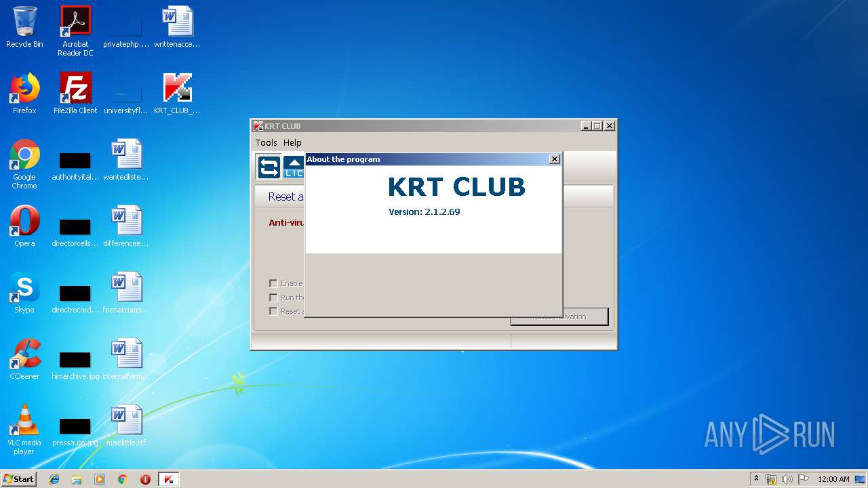Select the authorityital desktop file icon
The height and width of the screenshot is (488, 868).
coord(75,167)
